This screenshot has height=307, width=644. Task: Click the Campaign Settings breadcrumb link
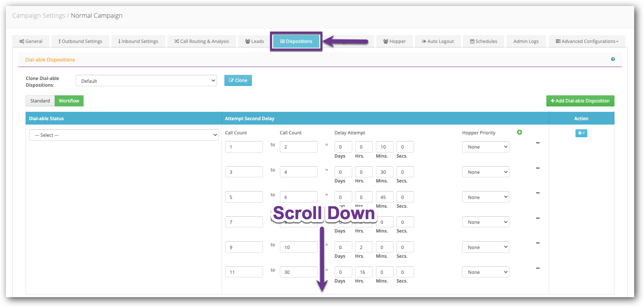pyautogui.click(x=39, y=15)
